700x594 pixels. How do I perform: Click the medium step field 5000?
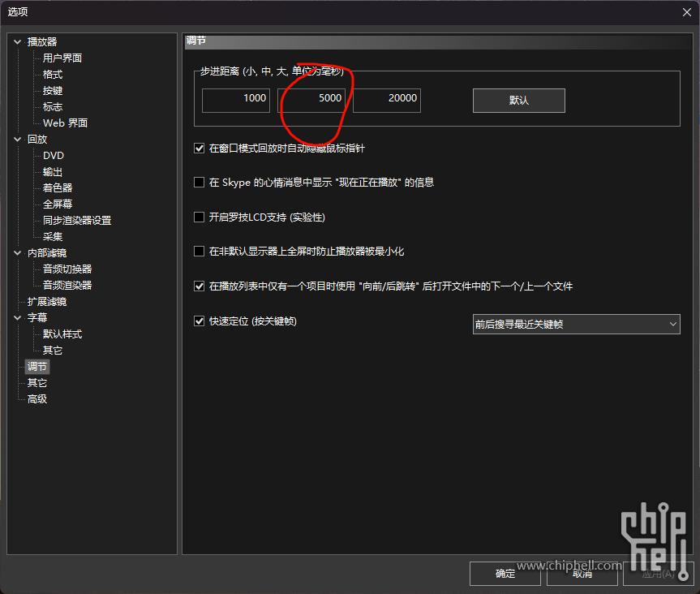(x=311, y=101)
